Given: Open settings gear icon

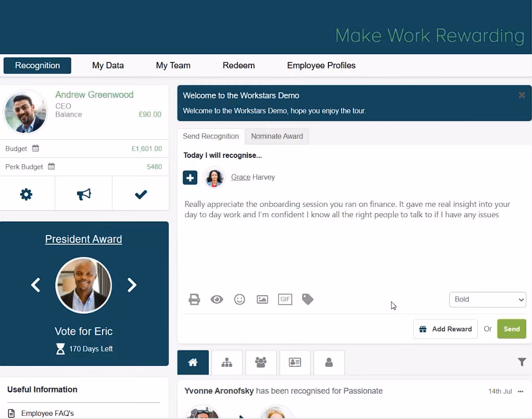Looking at the screenshot, I should 26,194.
